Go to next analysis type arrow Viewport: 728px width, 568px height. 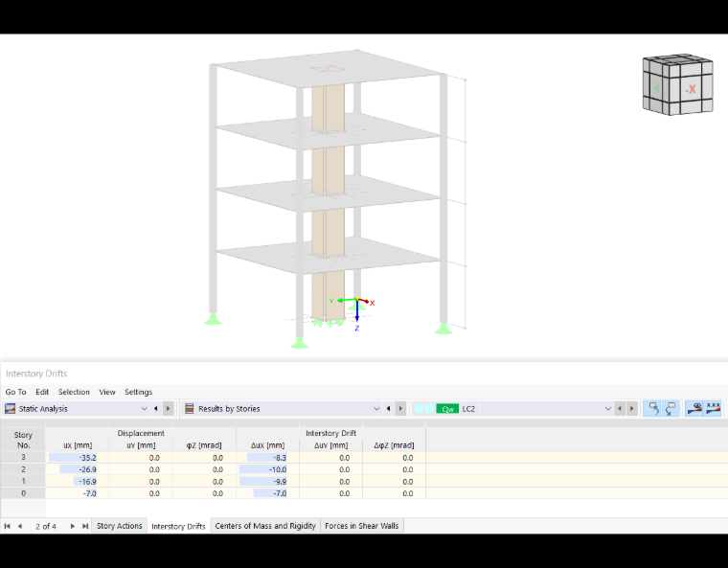click(x=168, y=409)
